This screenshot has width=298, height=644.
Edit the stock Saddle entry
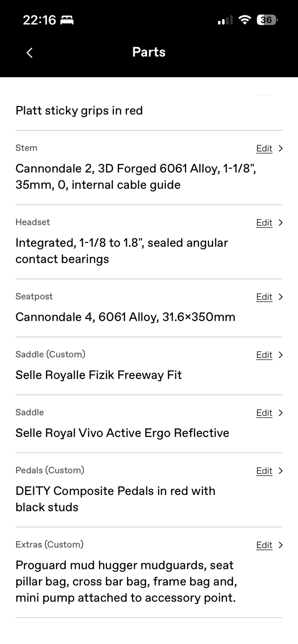click(x=264, y=413)
